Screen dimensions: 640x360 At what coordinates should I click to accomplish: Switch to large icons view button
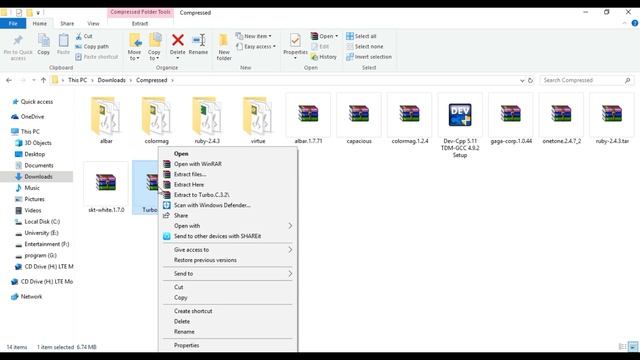point(633,347)
